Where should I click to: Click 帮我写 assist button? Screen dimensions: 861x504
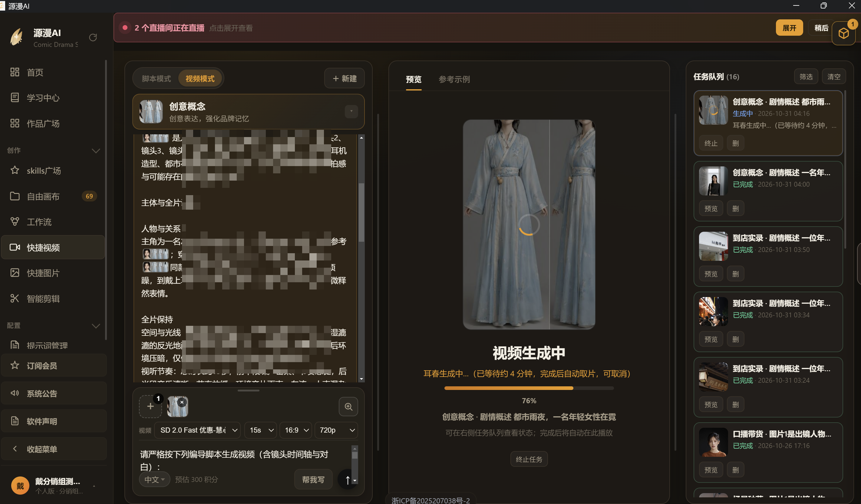[x=313, y=480]
